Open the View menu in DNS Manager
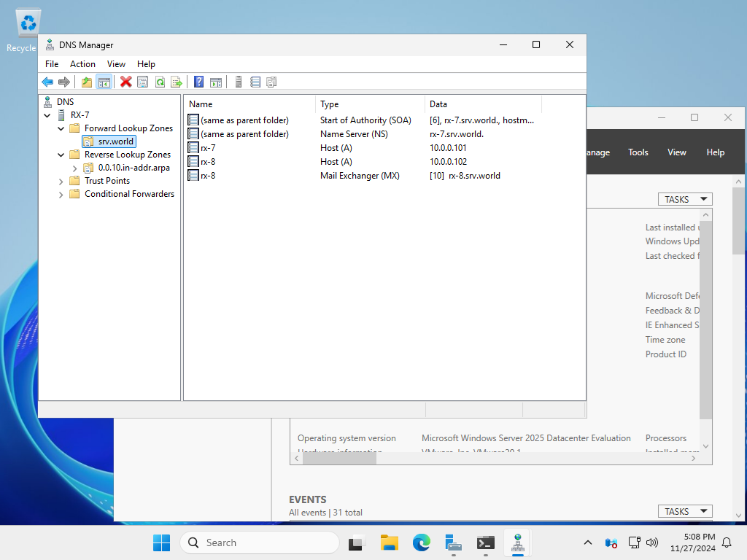 click(x=116, y=64)
